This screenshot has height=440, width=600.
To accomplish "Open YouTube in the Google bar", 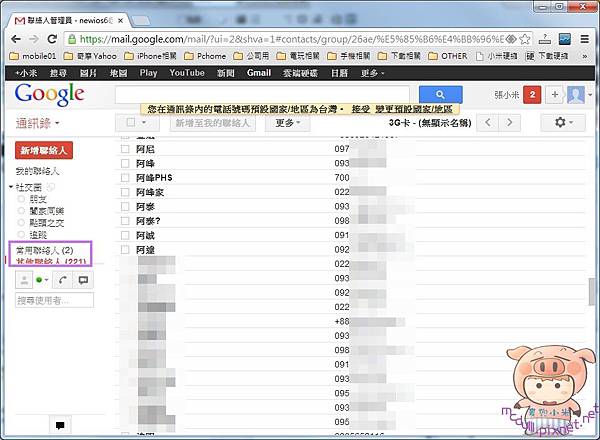I will [x=187, y=73].
